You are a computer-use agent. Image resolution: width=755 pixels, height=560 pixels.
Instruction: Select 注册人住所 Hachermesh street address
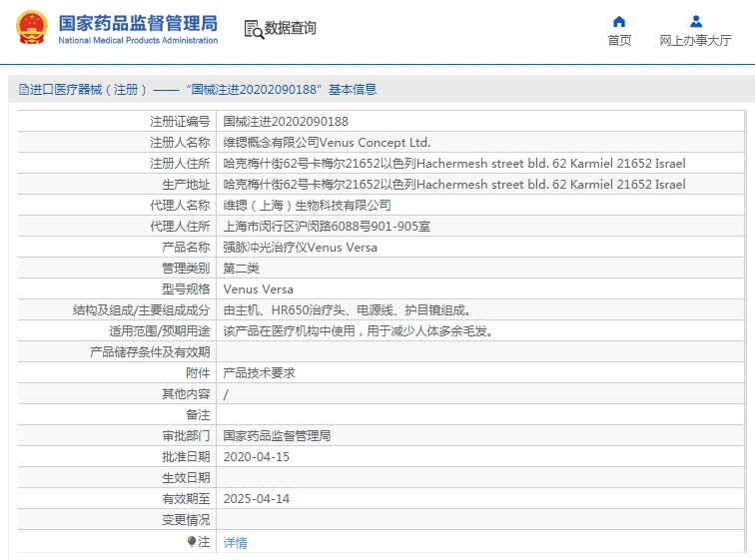pos(454,164)
